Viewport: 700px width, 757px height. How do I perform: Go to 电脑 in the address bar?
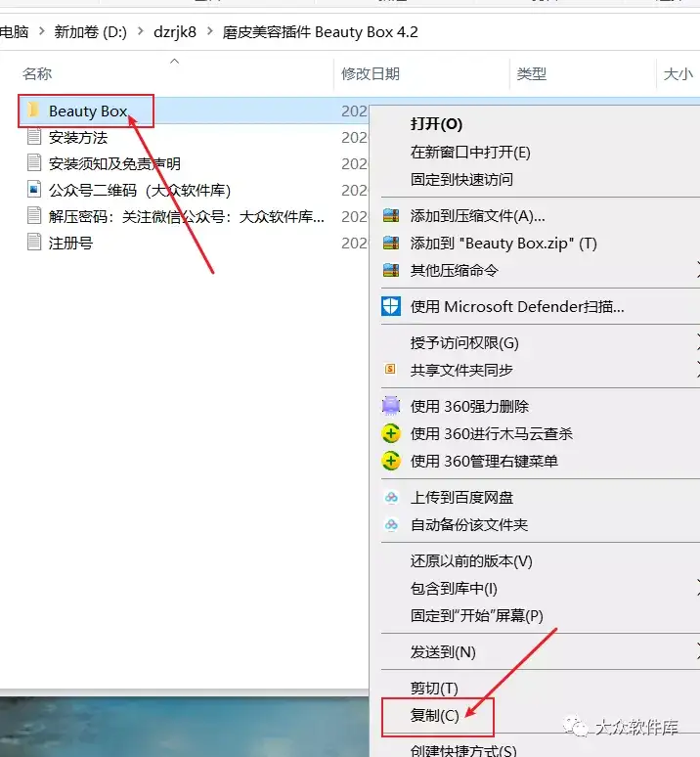click(14, 32)
